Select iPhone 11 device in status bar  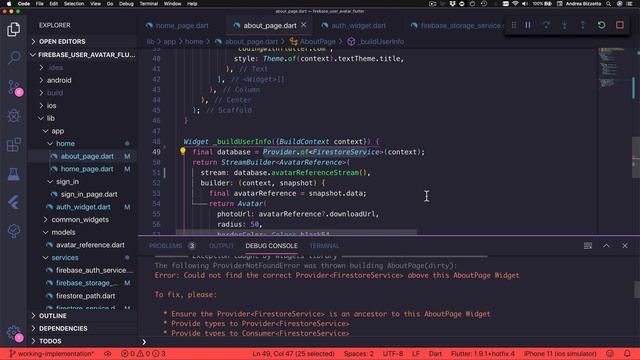(560, 353)
